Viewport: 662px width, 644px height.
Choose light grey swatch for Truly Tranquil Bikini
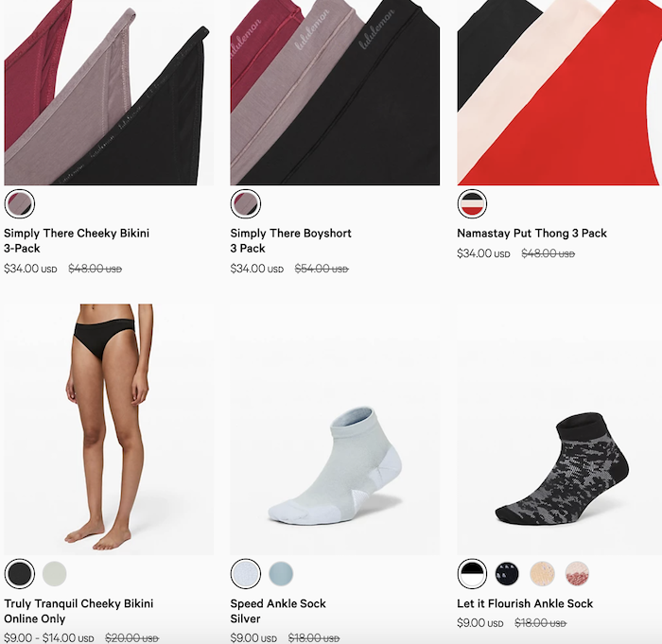click(x=55, y=573)
